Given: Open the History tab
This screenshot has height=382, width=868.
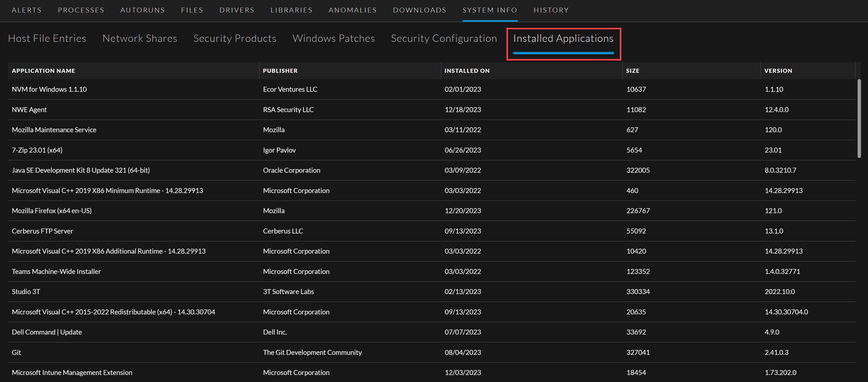Looking at the screenshot, I should tap(551, 10).
